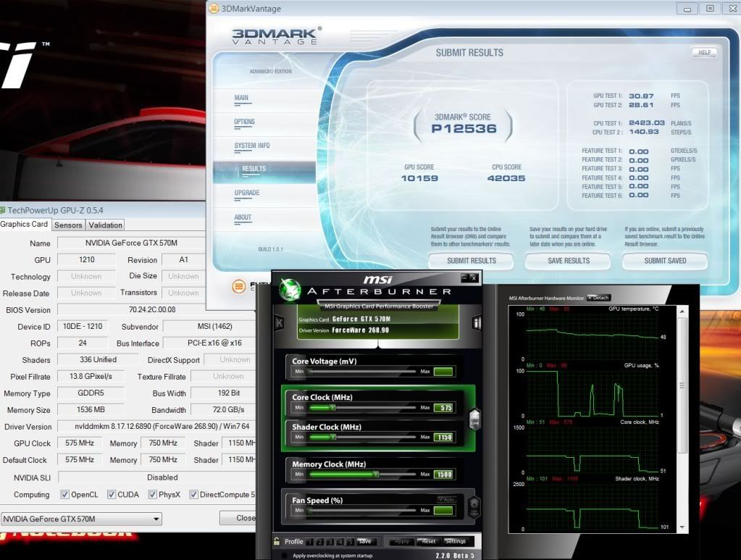This screenshot has width=741, height=560.
Task: Click the Core Voltage value field
Action: coord(444,372)
